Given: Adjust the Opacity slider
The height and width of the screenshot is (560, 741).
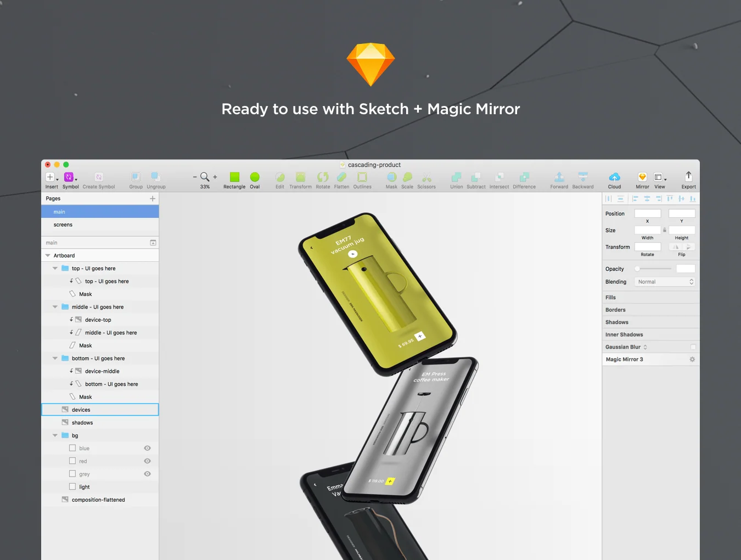Looking at the screenshot, I should tap(653, 268).
